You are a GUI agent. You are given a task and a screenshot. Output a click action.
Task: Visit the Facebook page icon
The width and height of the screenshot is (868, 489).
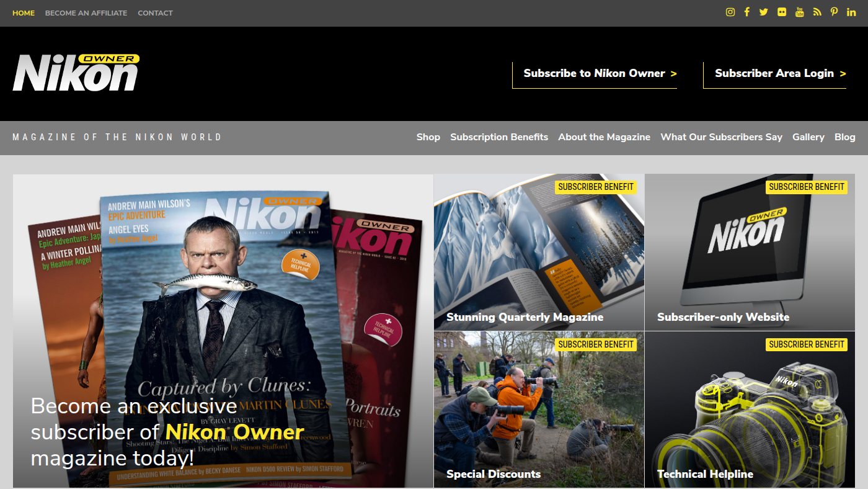[x=747, y=12]
